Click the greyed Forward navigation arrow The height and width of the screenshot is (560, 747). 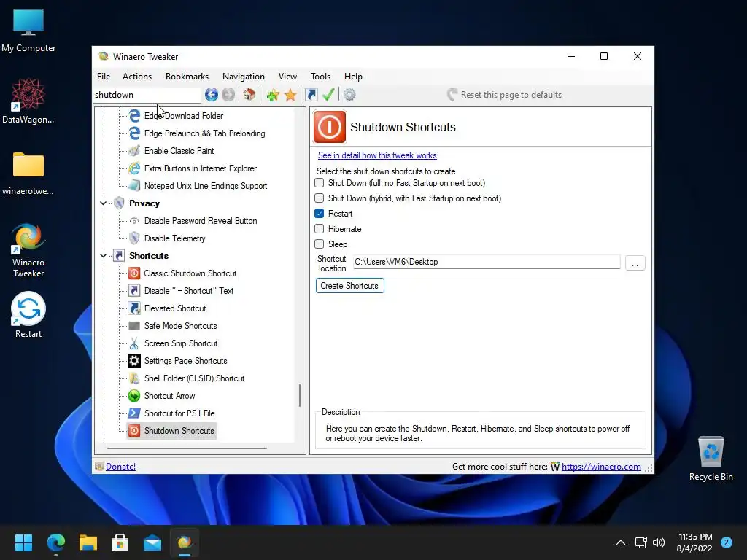228,95
